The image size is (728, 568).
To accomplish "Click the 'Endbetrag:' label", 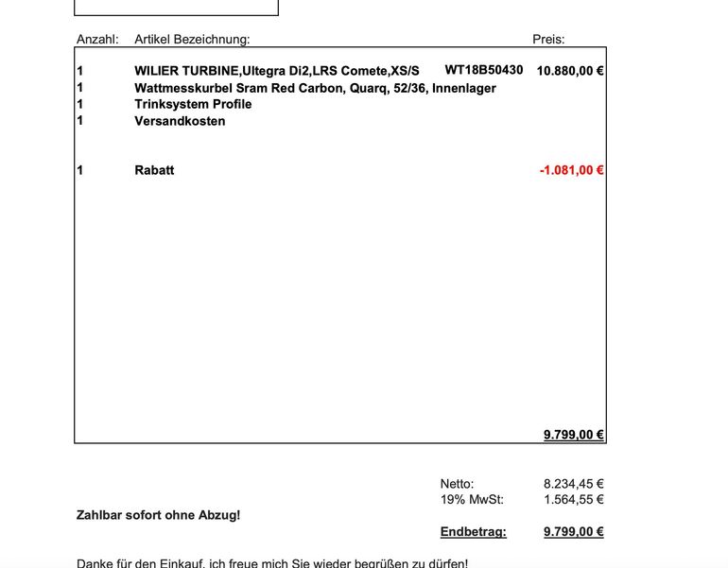I will pos(473,532).
